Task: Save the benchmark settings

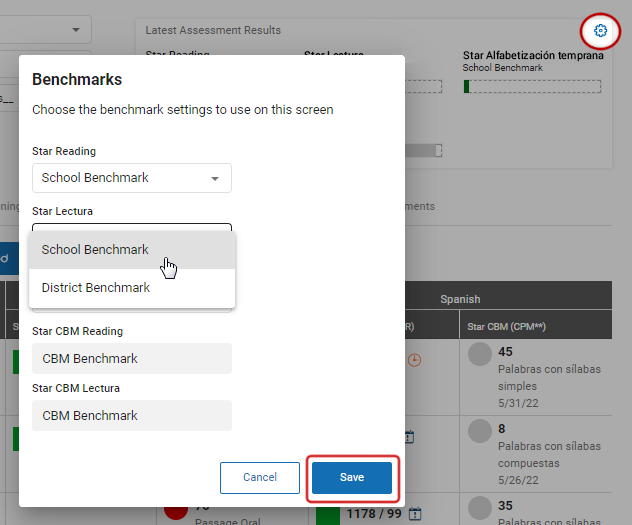Action: (x=352, y=477)
